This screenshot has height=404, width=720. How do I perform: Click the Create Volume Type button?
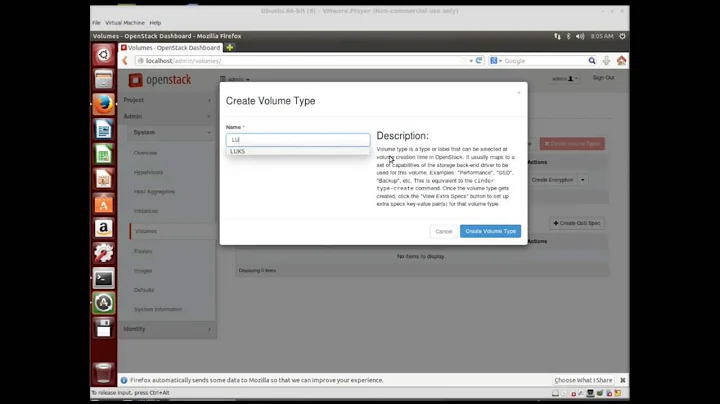pos(490,231)
